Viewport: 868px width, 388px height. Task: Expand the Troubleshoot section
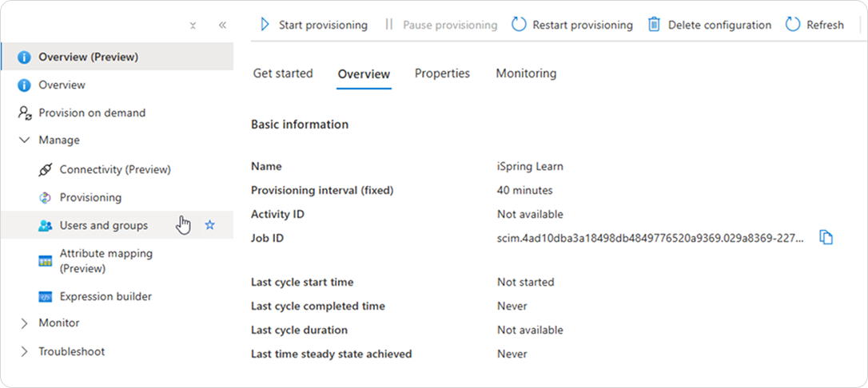coord(24,351)
